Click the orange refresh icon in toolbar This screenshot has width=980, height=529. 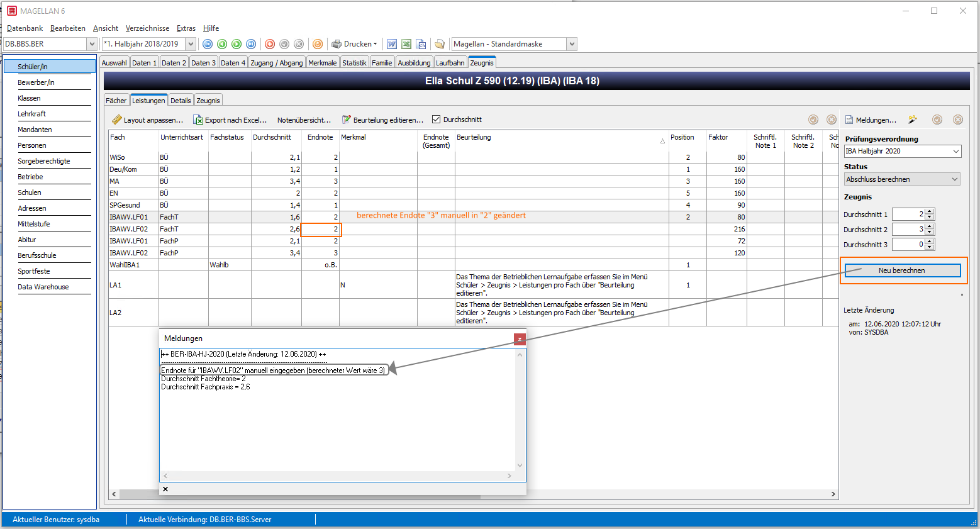tap(318, 44)
